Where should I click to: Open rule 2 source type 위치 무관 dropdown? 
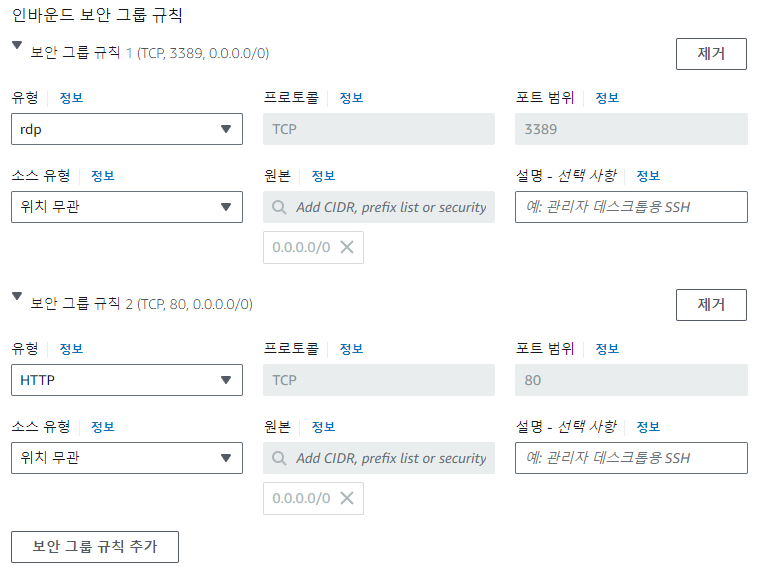click(127, 458)
